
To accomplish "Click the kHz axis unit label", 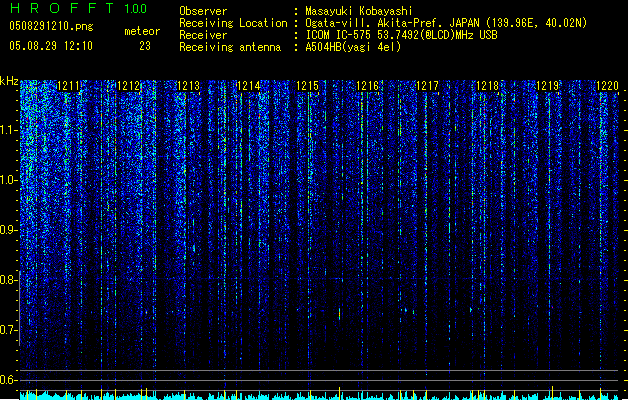I will pos(9,81).
